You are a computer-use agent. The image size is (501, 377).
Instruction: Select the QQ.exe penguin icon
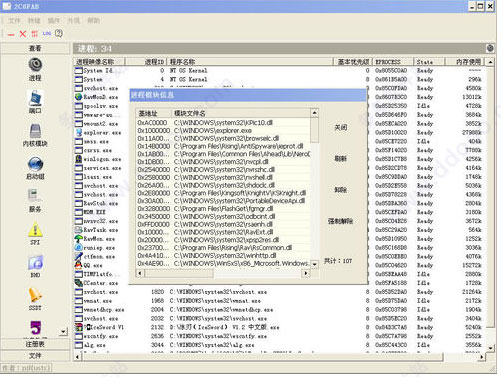(x=79, y=265)
